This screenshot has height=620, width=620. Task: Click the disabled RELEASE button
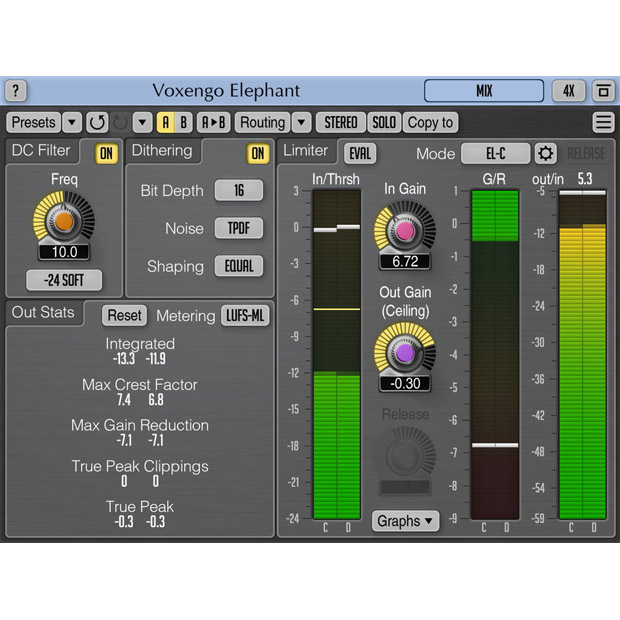[x=586, y=153]
